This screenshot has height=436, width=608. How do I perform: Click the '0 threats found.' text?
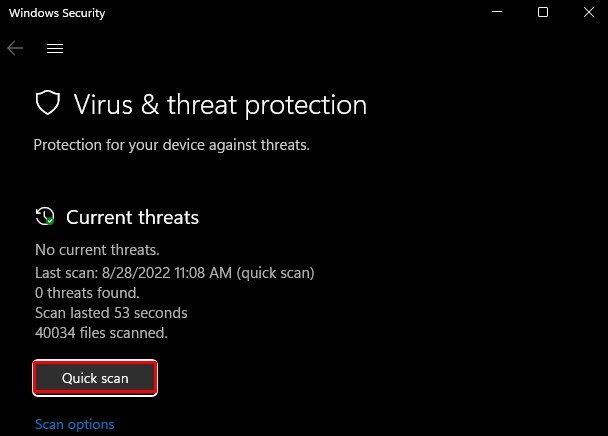pyautogui.click(x=87, y=293)
